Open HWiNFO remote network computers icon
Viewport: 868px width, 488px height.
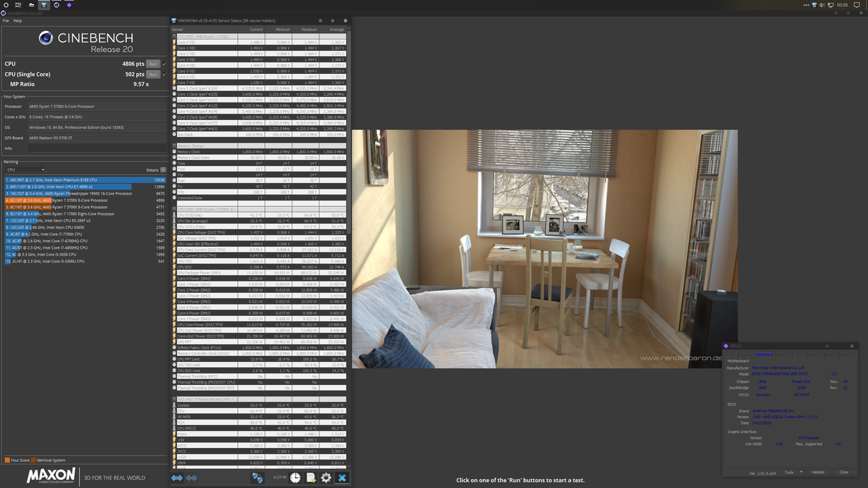(258, 478)
